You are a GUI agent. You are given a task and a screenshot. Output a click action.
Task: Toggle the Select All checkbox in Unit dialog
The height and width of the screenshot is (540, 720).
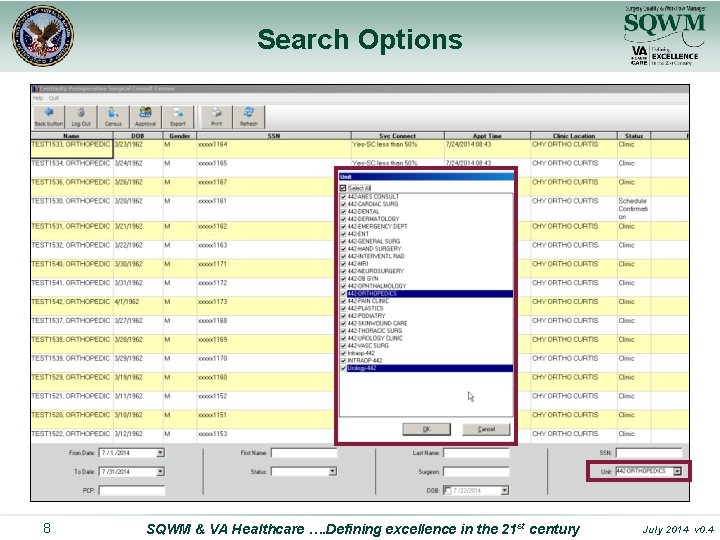tap(343, 188)
